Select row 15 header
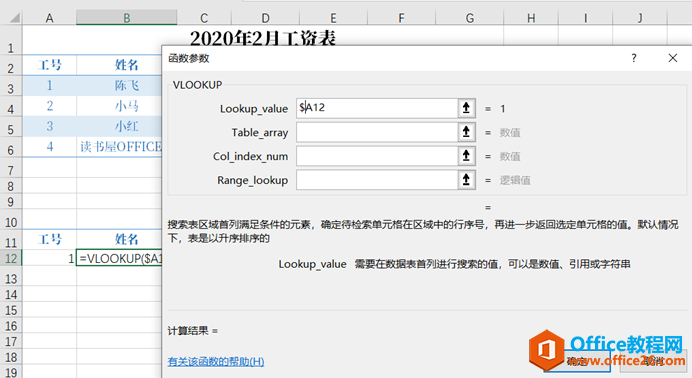Viewport: 692px width, 378px height. point(11,311)
